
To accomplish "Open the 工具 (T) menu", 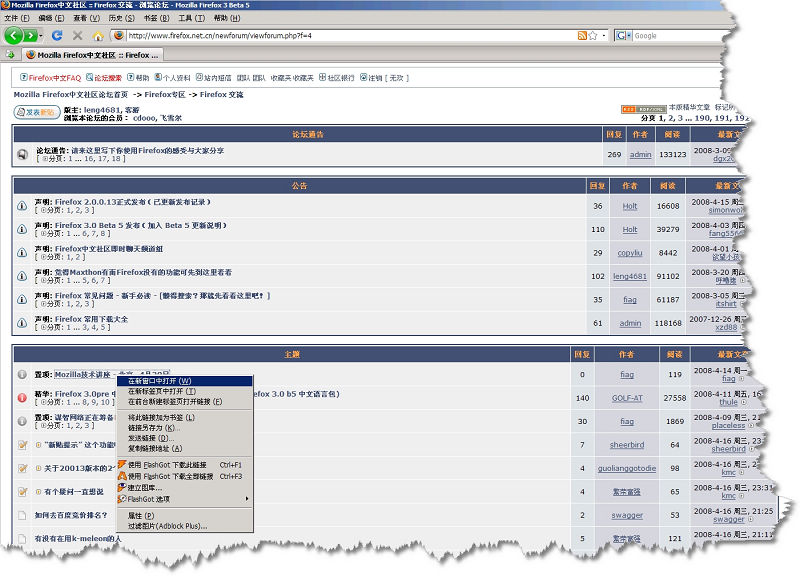I will (191, 18).
